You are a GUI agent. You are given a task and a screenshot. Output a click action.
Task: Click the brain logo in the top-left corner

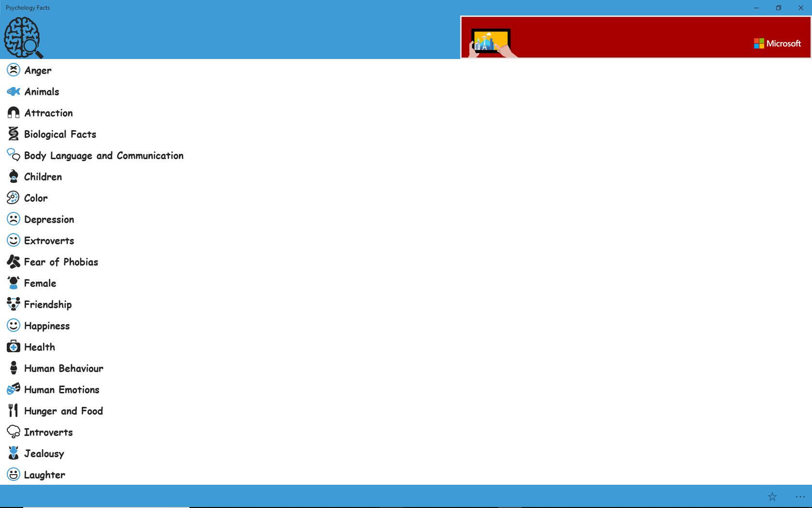[23, 37]
